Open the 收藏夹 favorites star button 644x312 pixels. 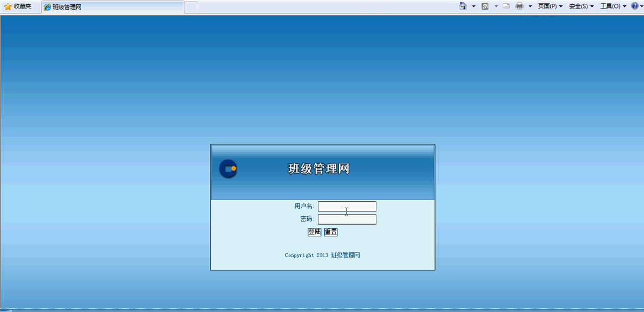point(18,6)
